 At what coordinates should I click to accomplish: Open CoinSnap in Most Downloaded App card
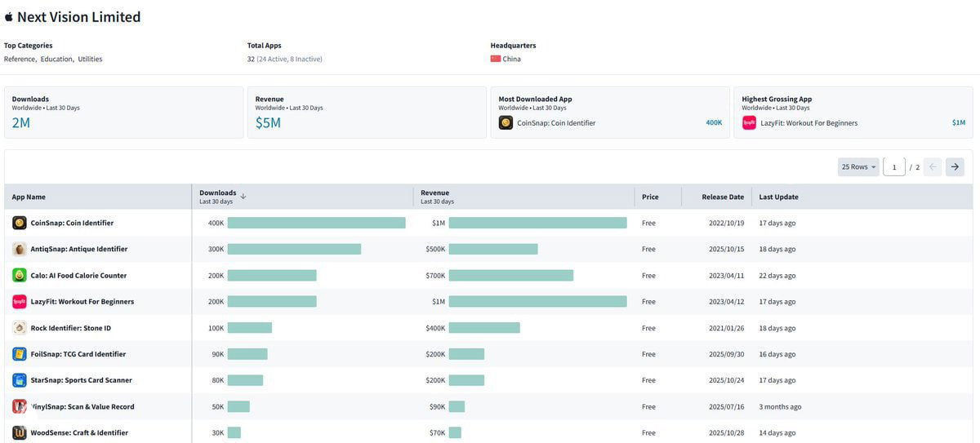tap(555, 123)
